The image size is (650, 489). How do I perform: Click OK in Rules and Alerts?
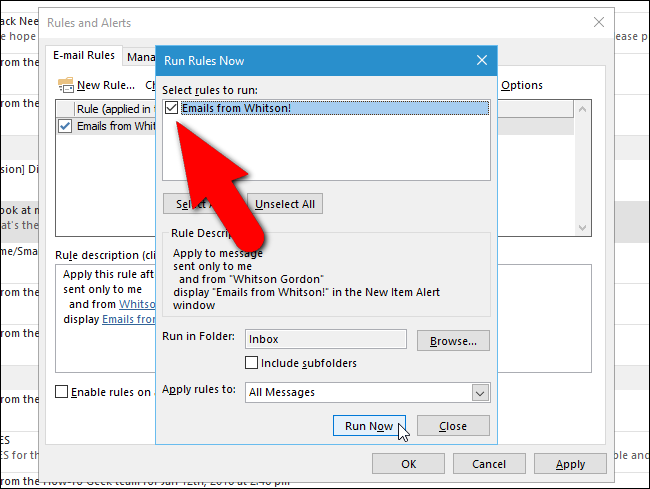tap(408, 464)
